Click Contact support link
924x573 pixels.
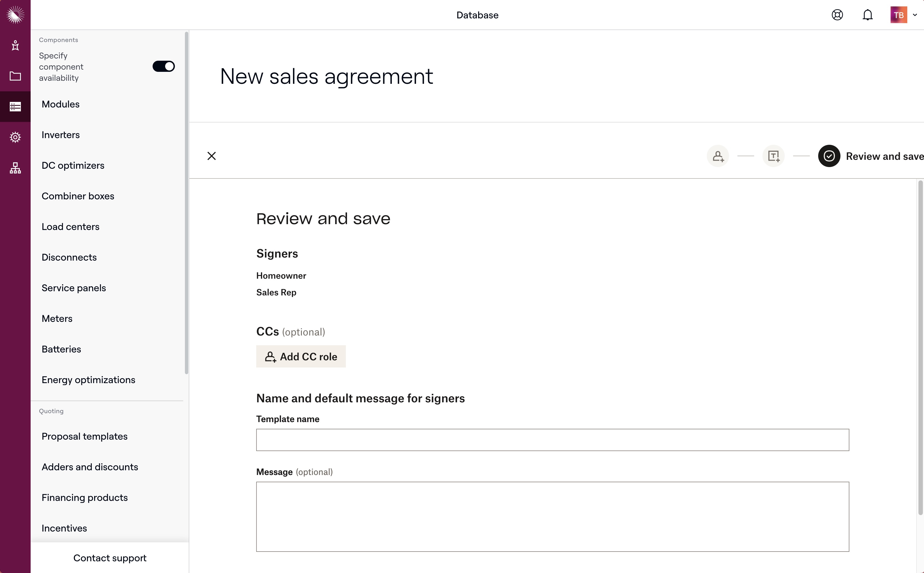click(109, 558)
